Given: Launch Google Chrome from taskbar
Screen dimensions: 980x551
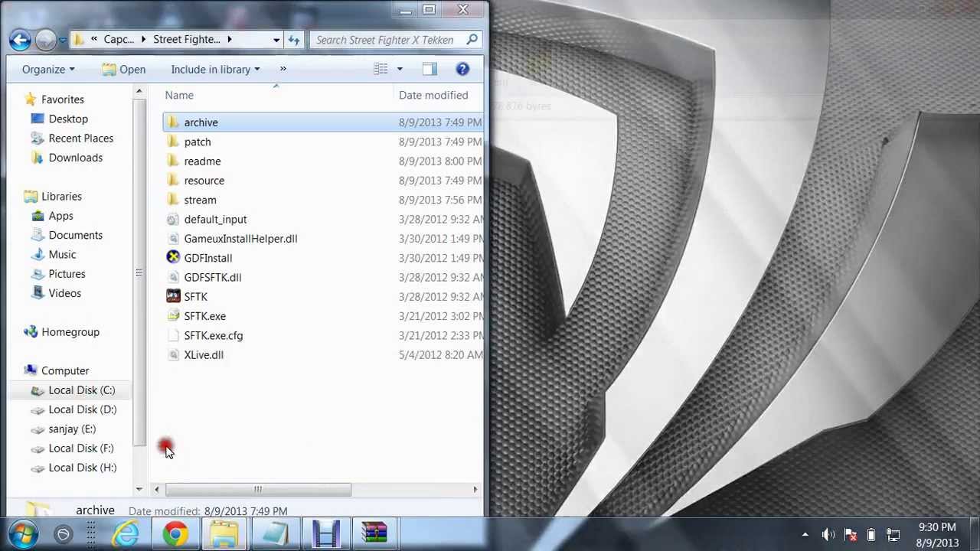Looking at the screenshot, I should click(175, 533).
